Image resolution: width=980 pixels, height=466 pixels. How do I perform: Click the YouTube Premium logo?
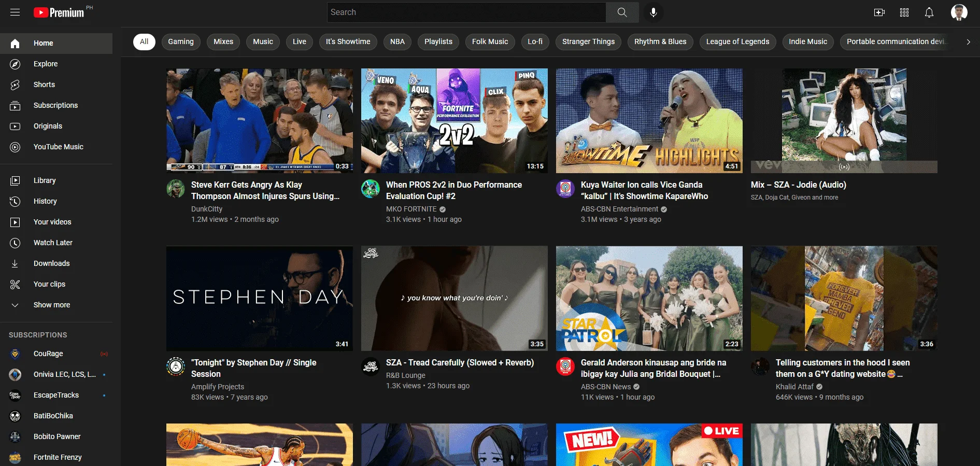[59, 12]
